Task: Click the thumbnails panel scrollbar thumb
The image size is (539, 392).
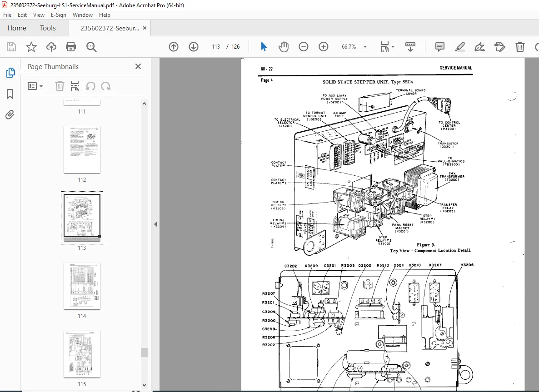Action: [x=145, y=352]
